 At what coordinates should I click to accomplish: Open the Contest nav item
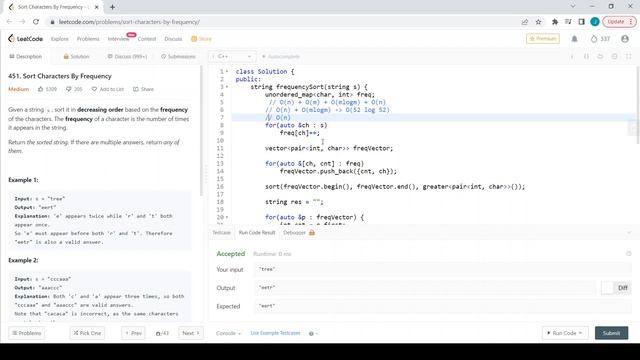pos(147,39)
